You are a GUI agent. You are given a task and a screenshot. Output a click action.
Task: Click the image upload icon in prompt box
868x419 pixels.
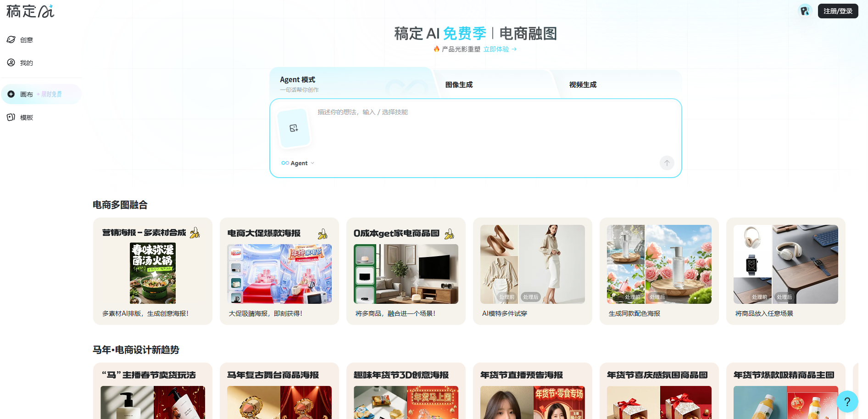tap(294, 128)
